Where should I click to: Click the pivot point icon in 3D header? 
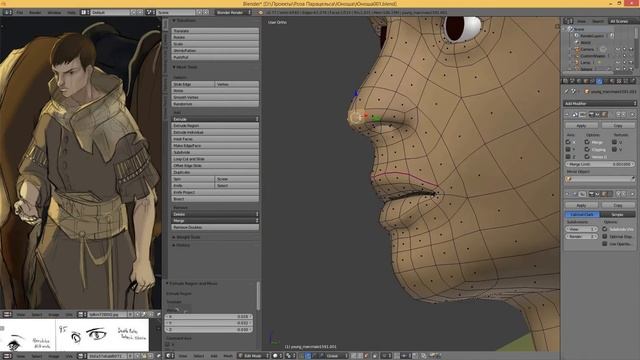click(x=288, y=356)
